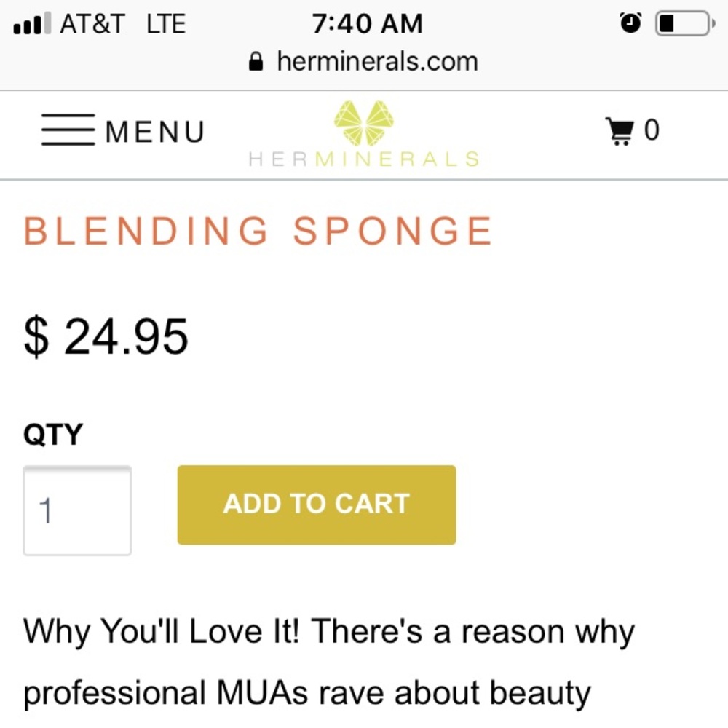Click the $ 24.95 price text
Viewport: 728px width, 728px height.
pyautogui.click(x=106, y=334)
